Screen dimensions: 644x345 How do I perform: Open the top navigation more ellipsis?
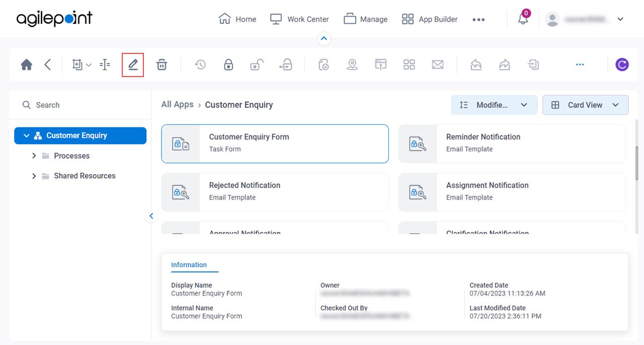(478, 20)
